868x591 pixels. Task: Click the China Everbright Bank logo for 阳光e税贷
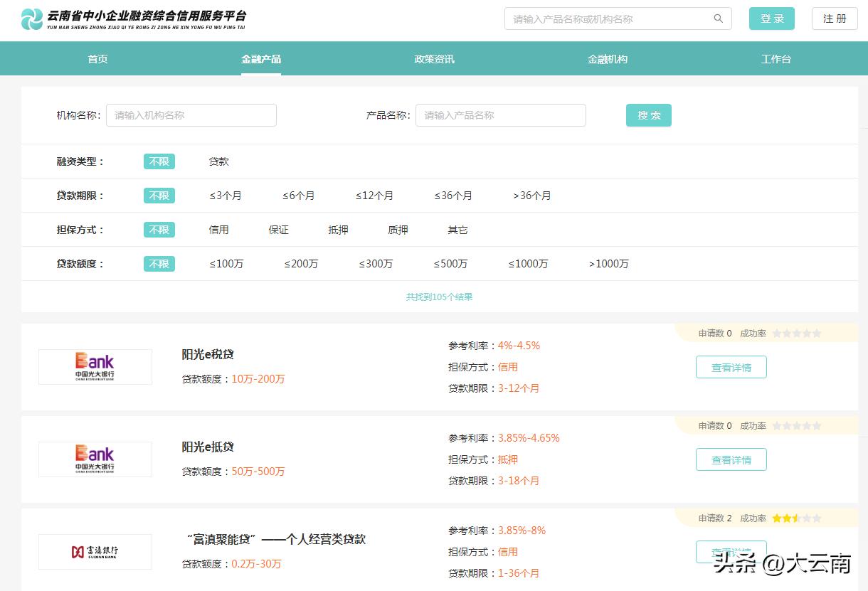tap(95, 366)
